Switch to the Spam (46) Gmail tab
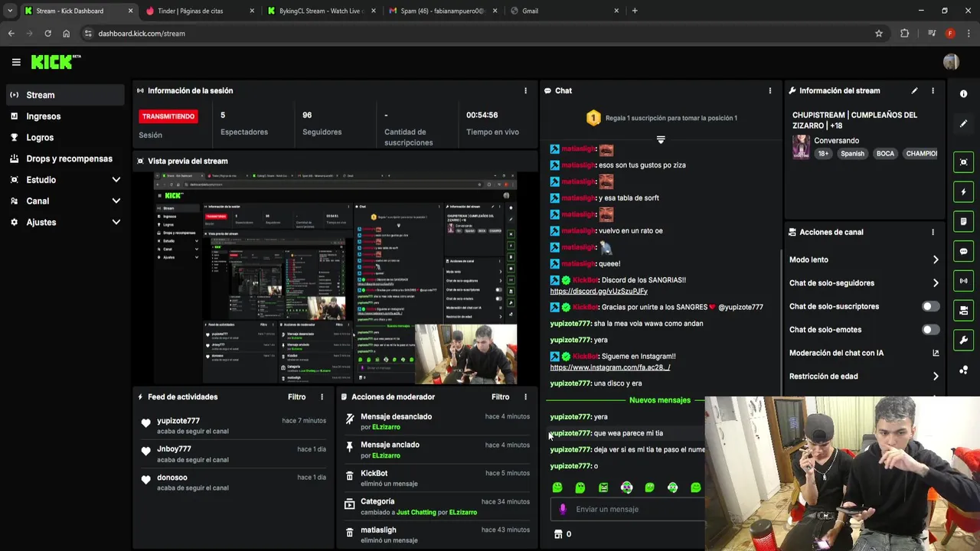 click(443, 11)
